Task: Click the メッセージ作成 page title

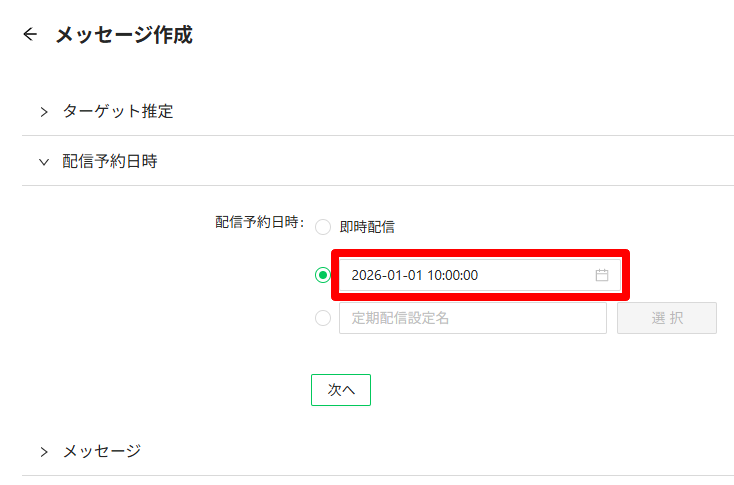Action: click(x=124, y=35)
